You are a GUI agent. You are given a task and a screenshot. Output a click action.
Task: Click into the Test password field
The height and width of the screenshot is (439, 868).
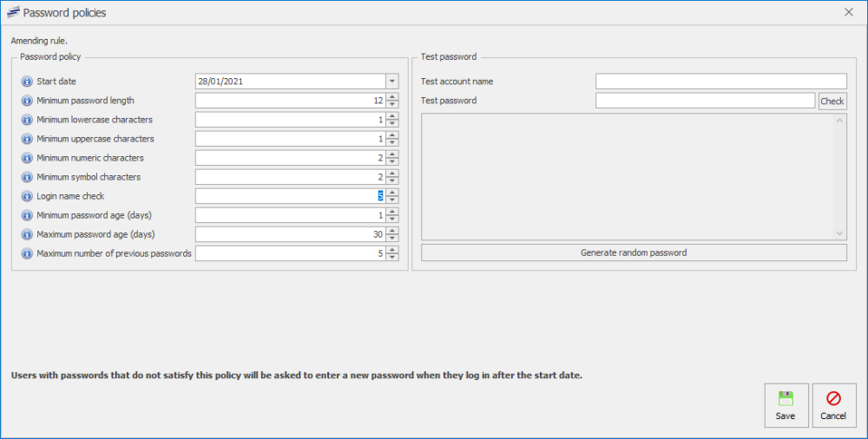click(705, 101)
